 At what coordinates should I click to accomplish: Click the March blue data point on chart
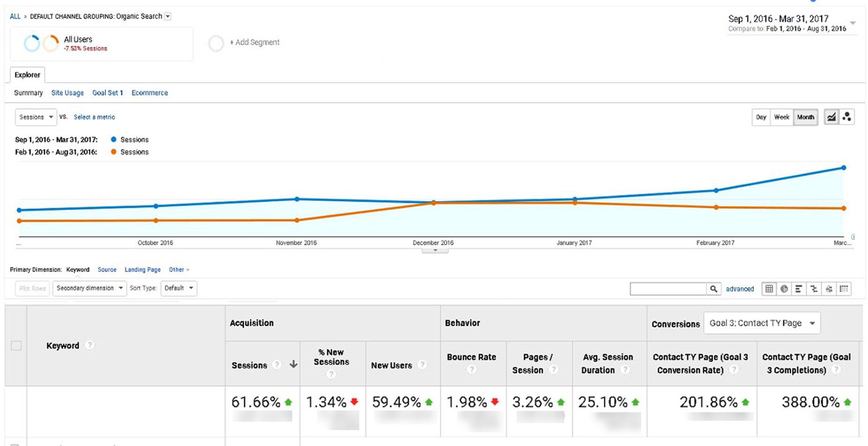coord(843,168)
